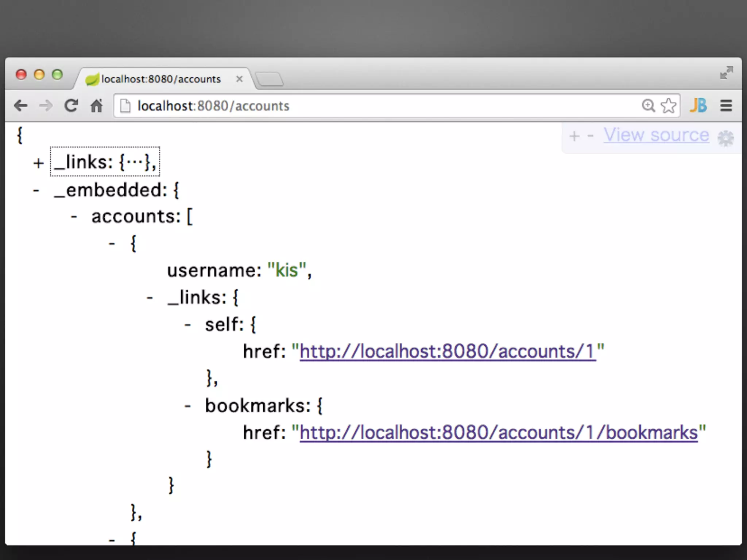Viewport: 747px width, 560px height.
Task: Select the localhost:8080/accounts tab
Action: (x=161, y=79)
